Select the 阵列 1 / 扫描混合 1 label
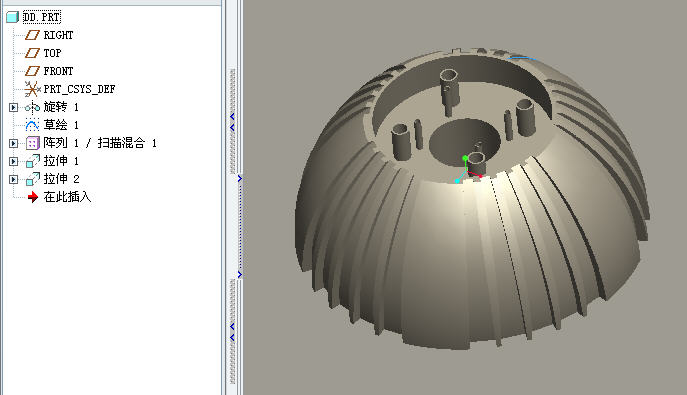 [x=100, y=143]
